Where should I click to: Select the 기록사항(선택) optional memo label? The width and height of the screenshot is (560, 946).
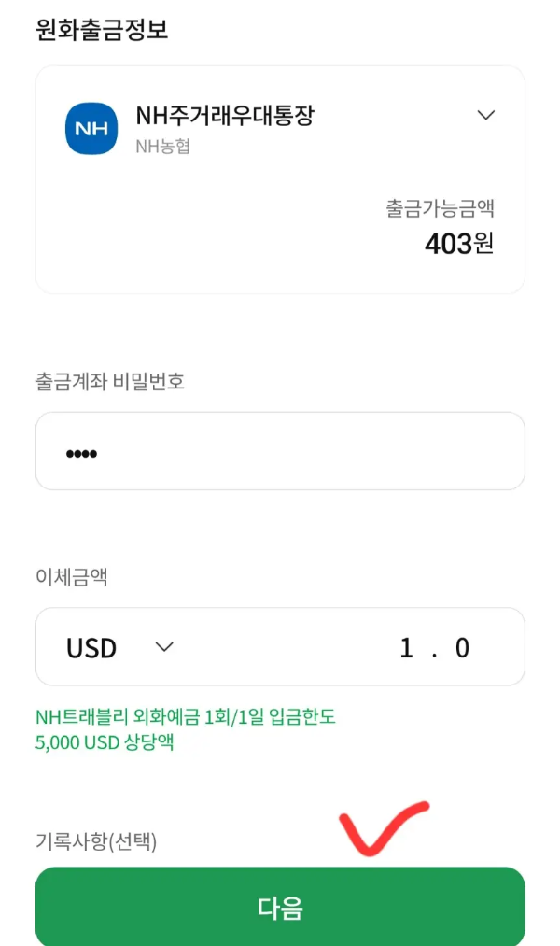(x=97, y=840)
